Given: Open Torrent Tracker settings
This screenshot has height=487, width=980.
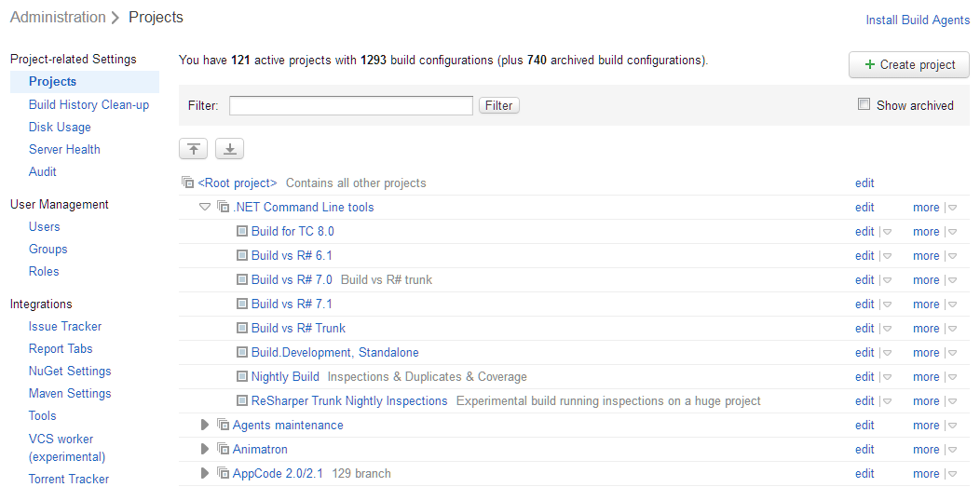Looking at the screenshot, I should tap(69, 479).
